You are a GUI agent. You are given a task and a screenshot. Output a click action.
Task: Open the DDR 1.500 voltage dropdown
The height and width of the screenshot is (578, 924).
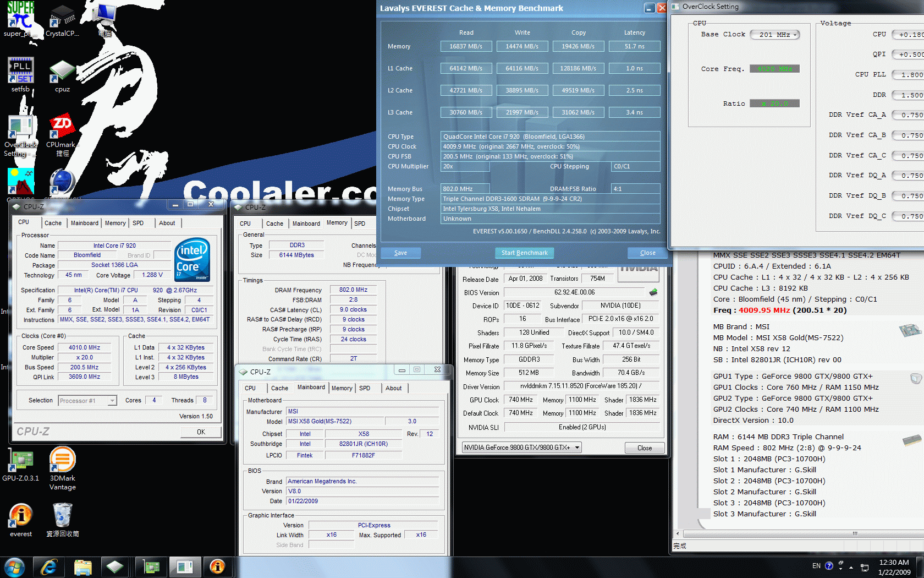(x=908, y=95)
